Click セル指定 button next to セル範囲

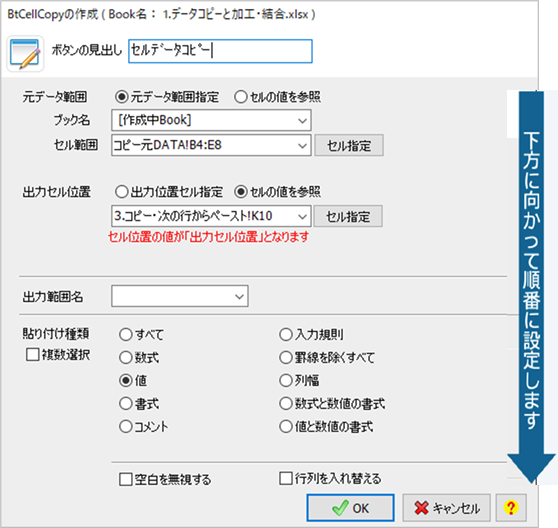click(x=349, y=145)
